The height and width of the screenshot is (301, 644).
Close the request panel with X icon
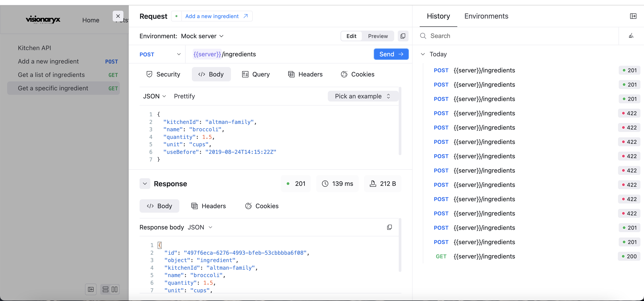click(118, 16)
